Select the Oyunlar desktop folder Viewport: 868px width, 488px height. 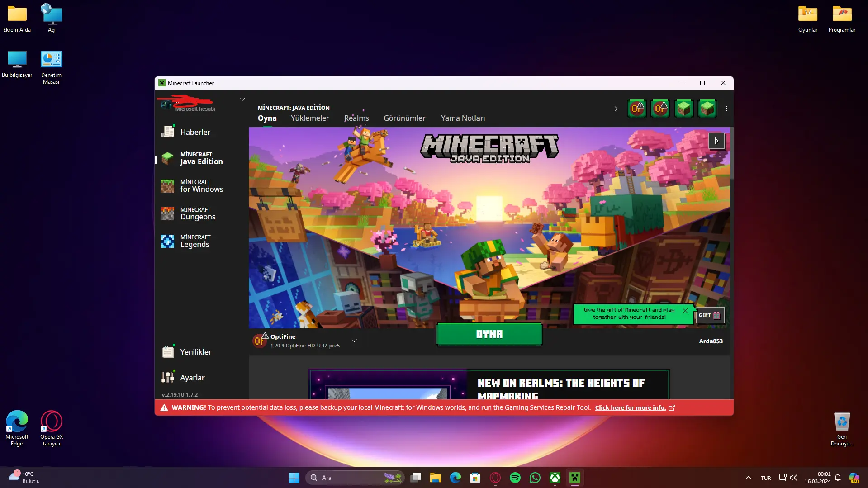pyautogui.click(x=807, y=19)
